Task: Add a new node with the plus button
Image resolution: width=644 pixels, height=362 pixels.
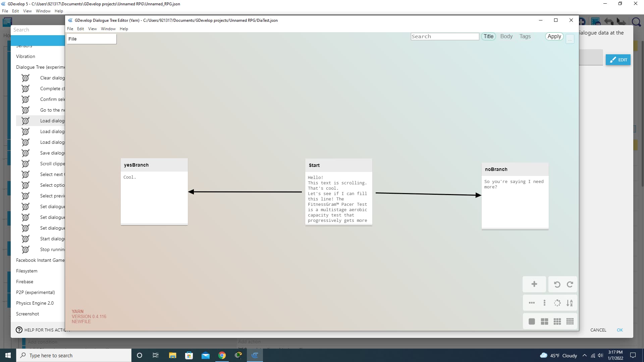Action: tap(534, 284)
